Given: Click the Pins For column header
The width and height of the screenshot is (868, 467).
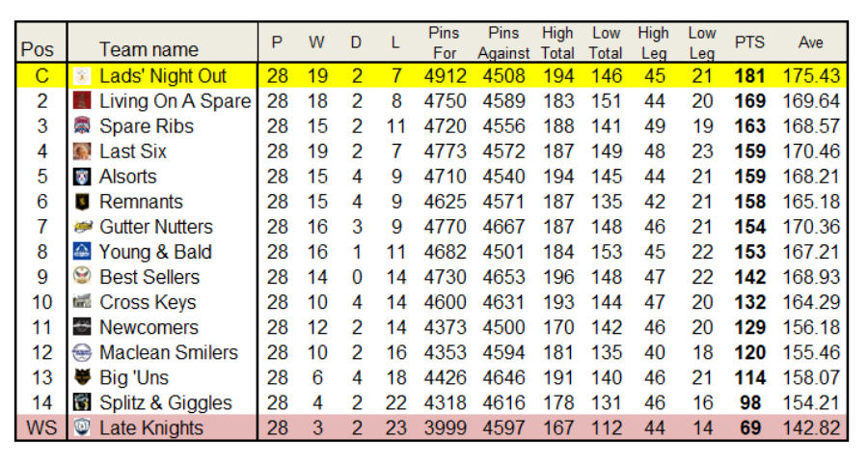Looking at the screenshot, I should (x=444, y=42).
